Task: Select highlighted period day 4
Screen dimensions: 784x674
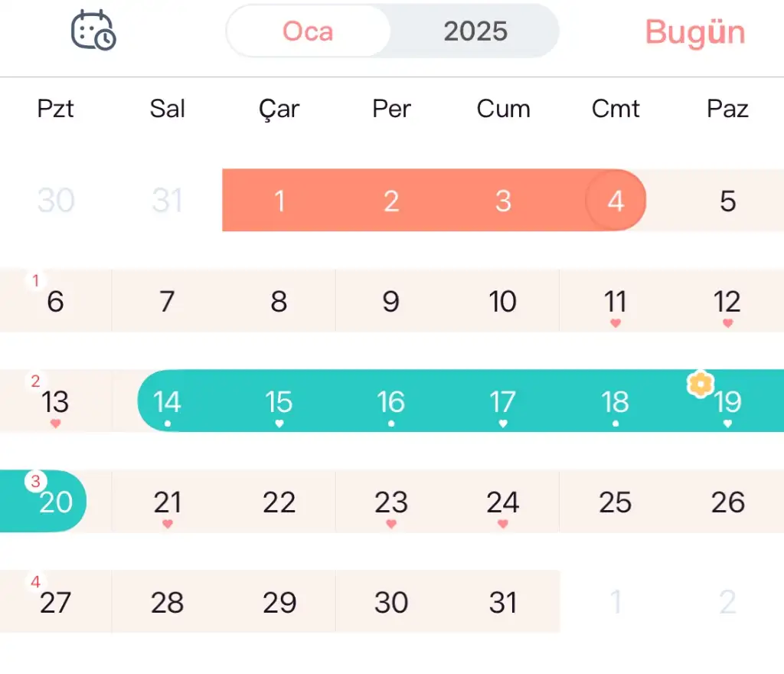Action: click(616, 201)
